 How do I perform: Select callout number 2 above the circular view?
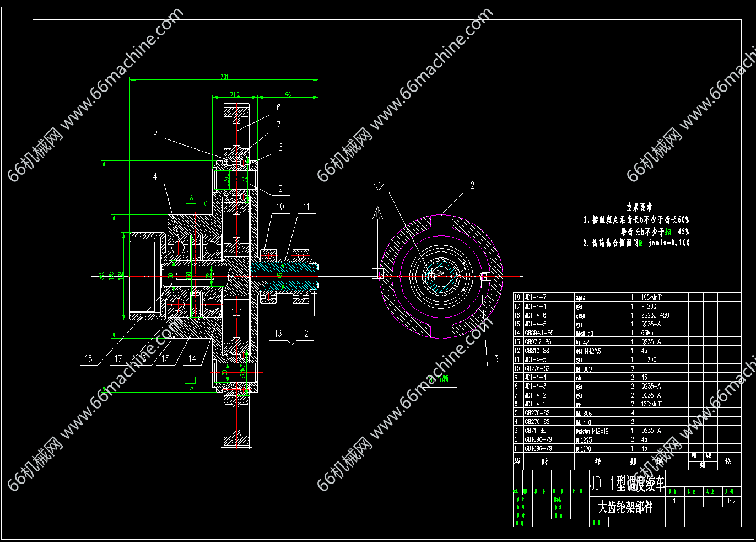tap(472, 185)
